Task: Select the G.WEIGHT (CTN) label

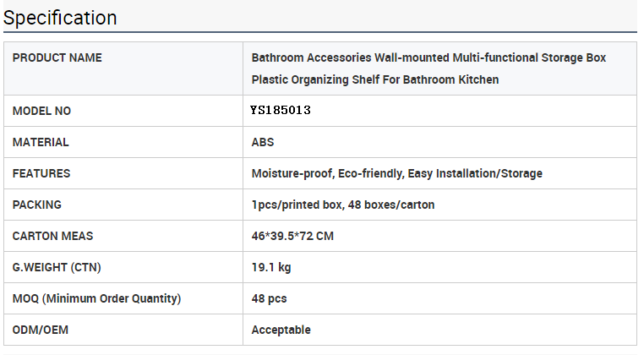Action: click(x=57, y=267)
